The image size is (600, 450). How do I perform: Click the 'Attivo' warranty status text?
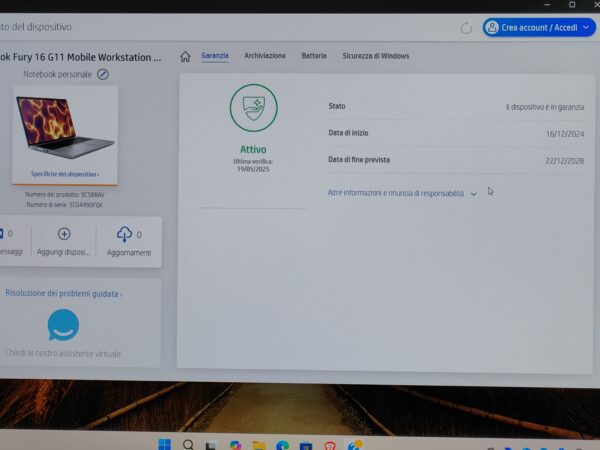(x=253, y=149)
